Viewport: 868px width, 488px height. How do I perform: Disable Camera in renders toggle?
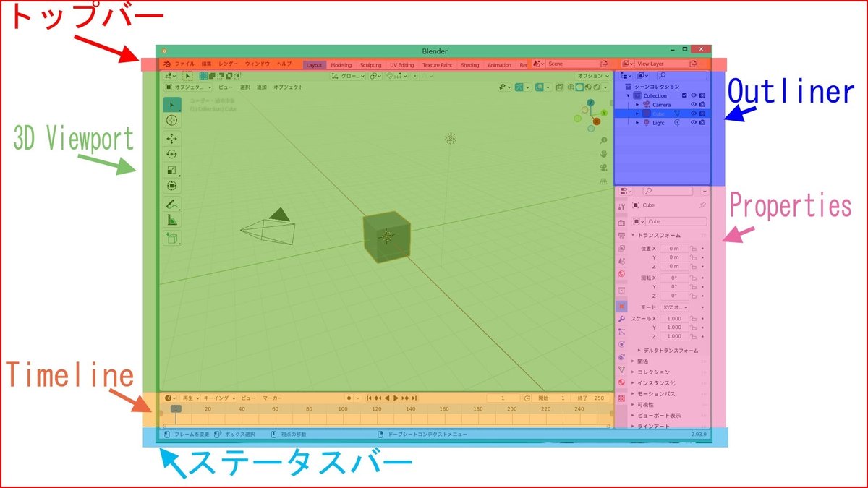[702, 105]
